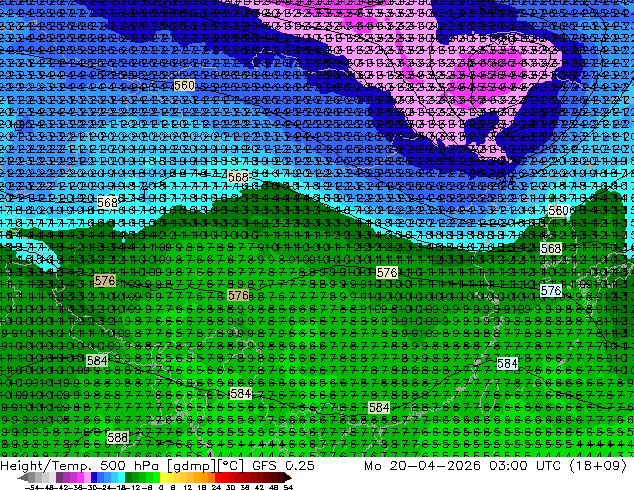The height and width of the screenshot is (490, 634).
Task: Click the darkest maroon legend arrow end at 54
Action: click(x=287, y=477)
